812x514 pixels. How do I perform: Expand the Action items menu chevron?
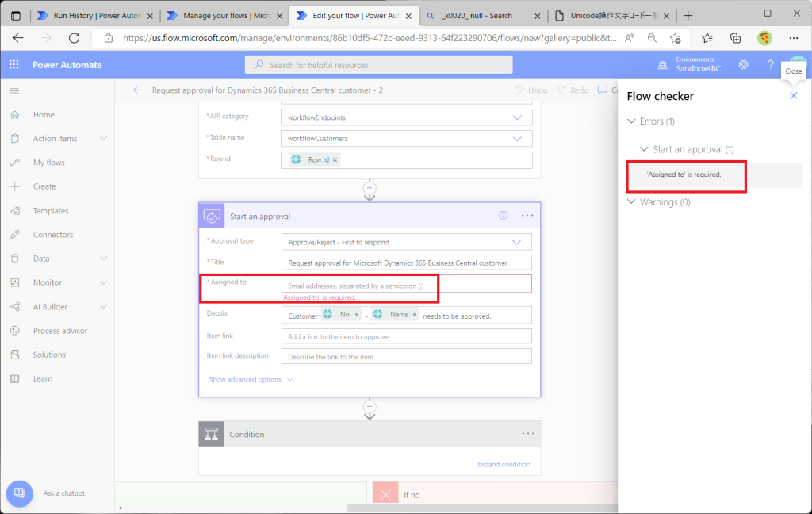pyautogui.click(x=104, y=138)
